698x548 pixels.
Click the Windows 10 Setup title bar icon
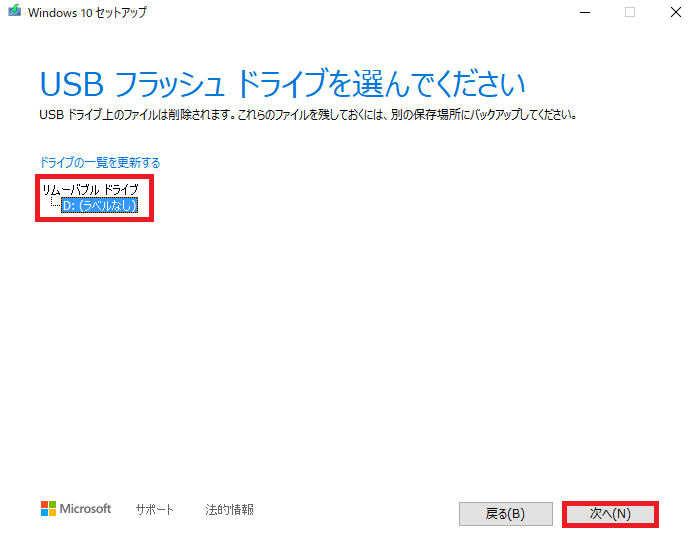14,11
